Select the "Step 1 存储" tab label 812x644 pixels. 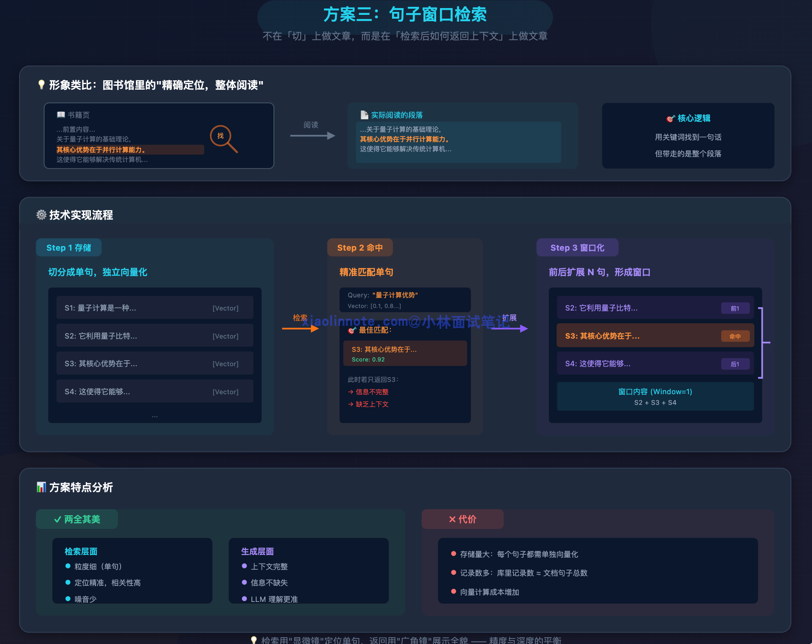coord(69,248)
